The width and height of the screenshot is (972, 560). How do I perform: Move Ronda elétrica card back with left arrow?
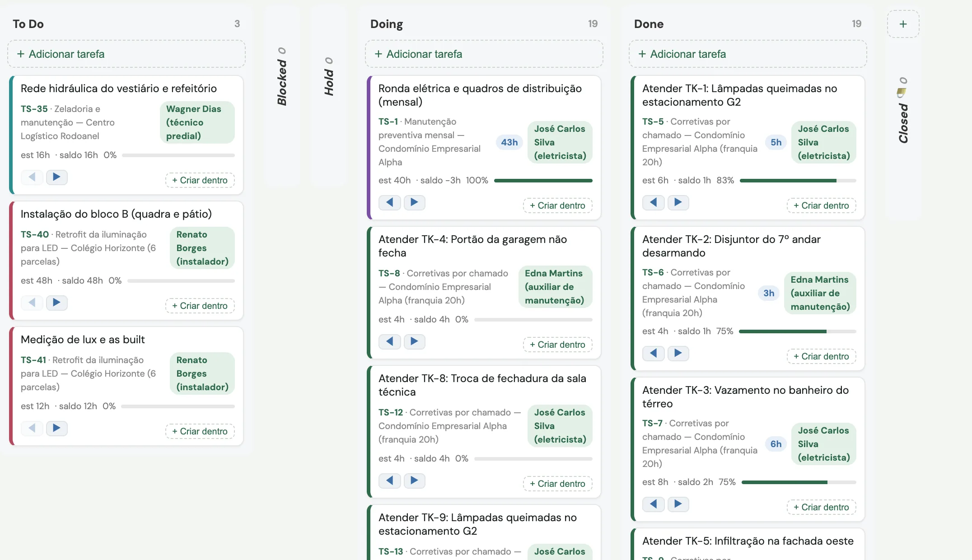390,202
